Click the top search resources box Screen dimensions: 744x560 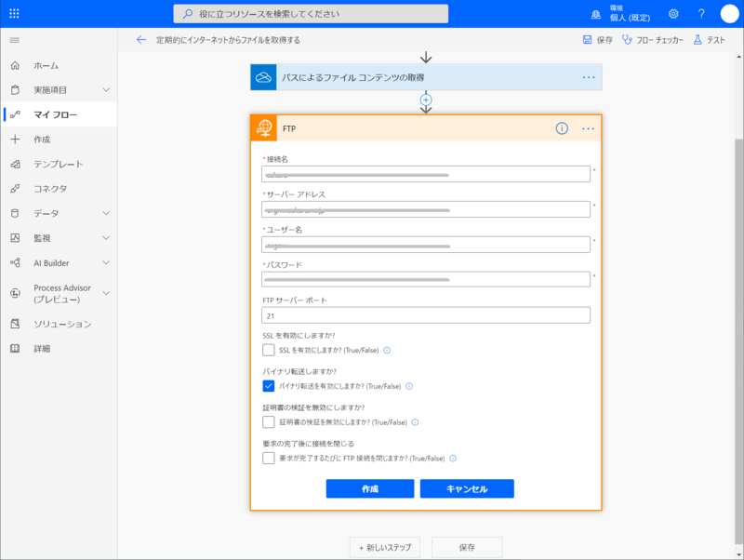(x=311, y=14)
